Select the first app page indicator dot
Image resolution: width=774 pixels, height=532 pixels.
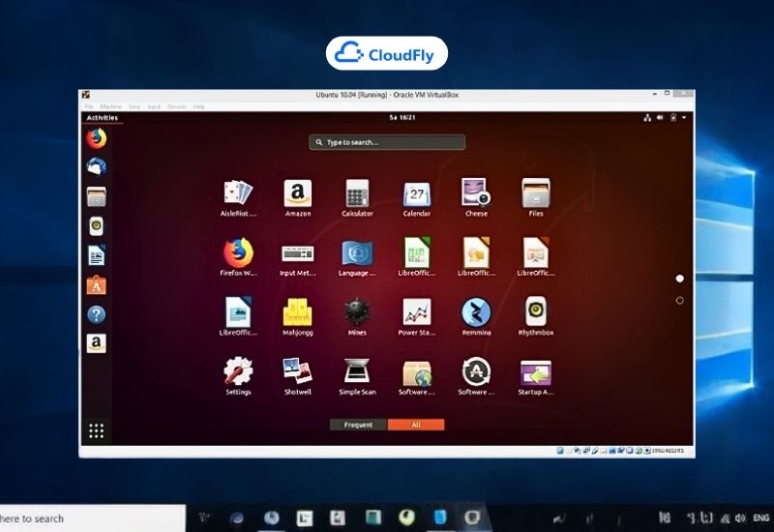coord(680,279)
